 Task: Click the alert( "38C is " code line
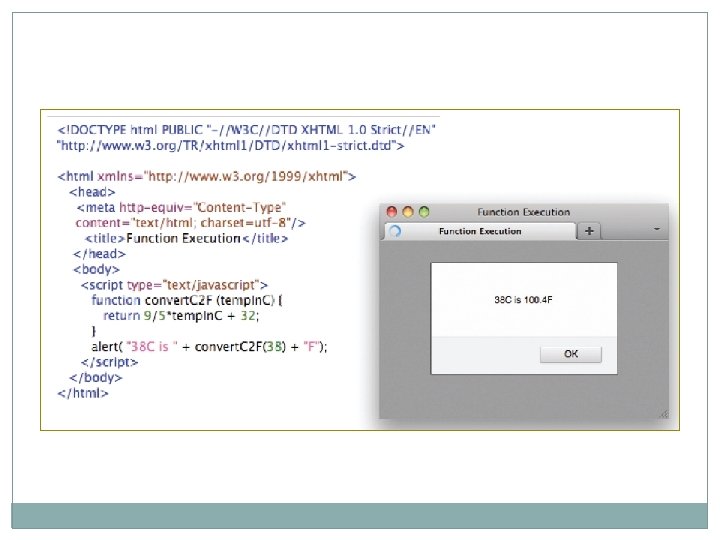click(209, 347)
